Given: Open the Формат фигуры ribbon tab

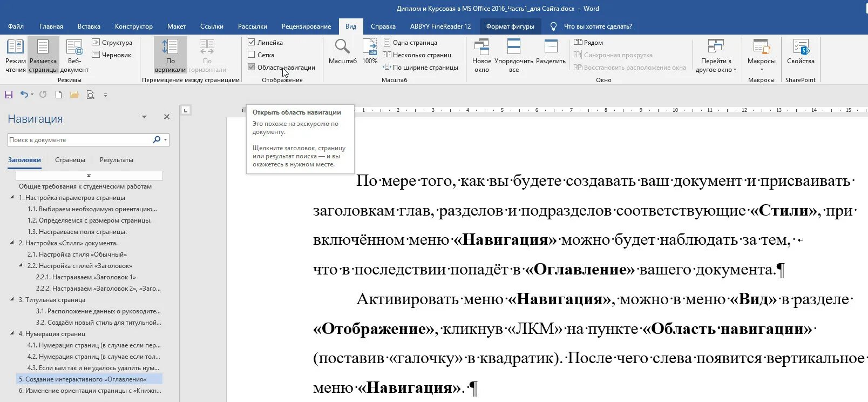Looking at the screenshot, I should click(x=510, y=26).
